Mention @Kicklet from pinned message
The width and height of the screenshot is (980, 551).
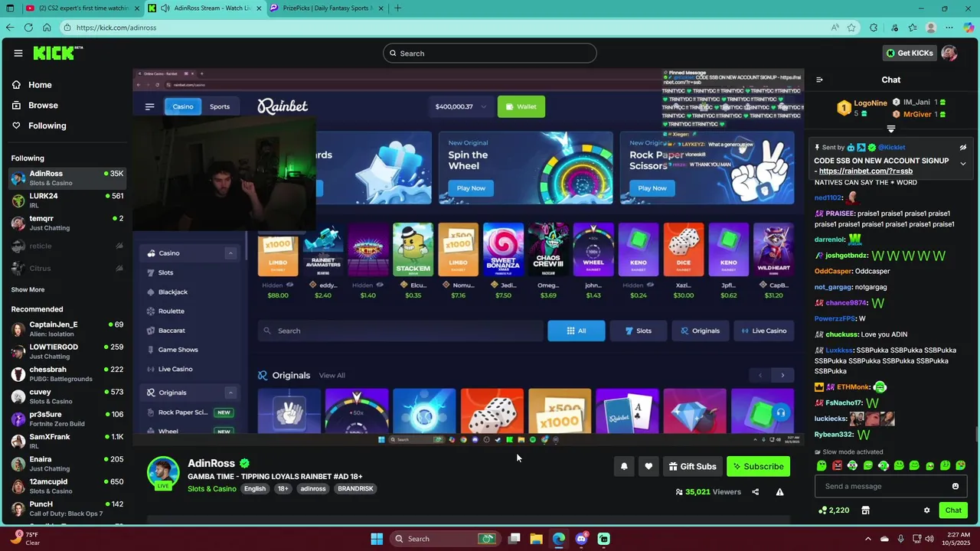pos(890,148)
